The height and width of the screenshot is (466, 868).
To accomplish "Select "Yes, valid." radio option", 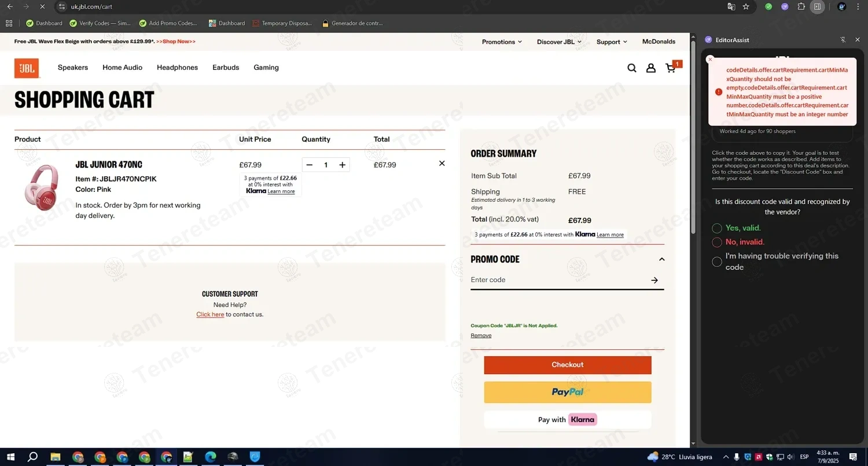I will point(717,228).
